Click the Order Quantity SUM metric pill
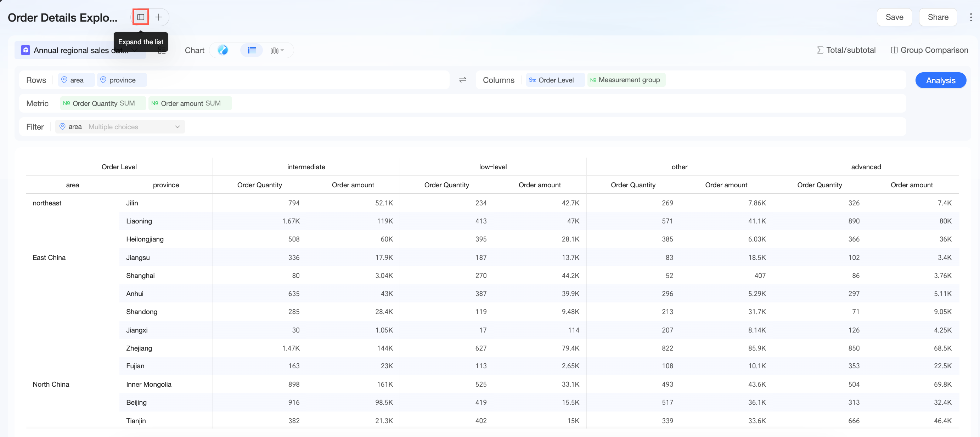Screen dimensions: 980x437 (x=103, y=103)
